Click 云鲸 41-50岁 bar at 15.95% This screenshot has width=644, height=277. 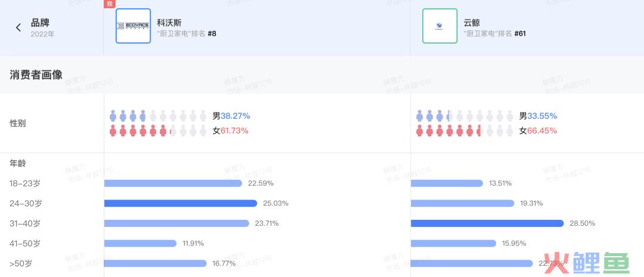tap(453, 244)
